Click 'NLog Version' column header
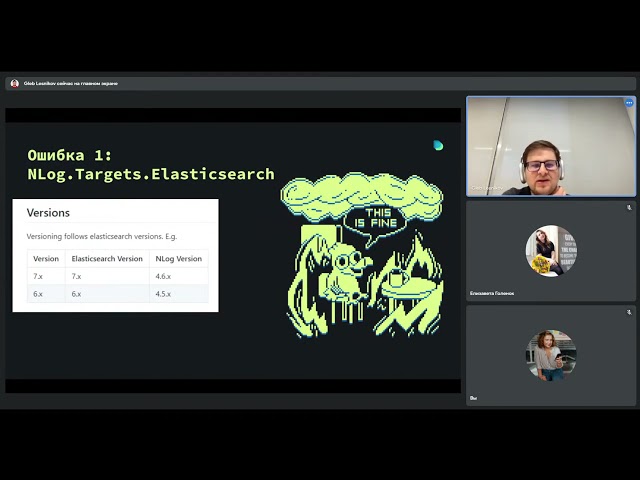 coord(179,258)
